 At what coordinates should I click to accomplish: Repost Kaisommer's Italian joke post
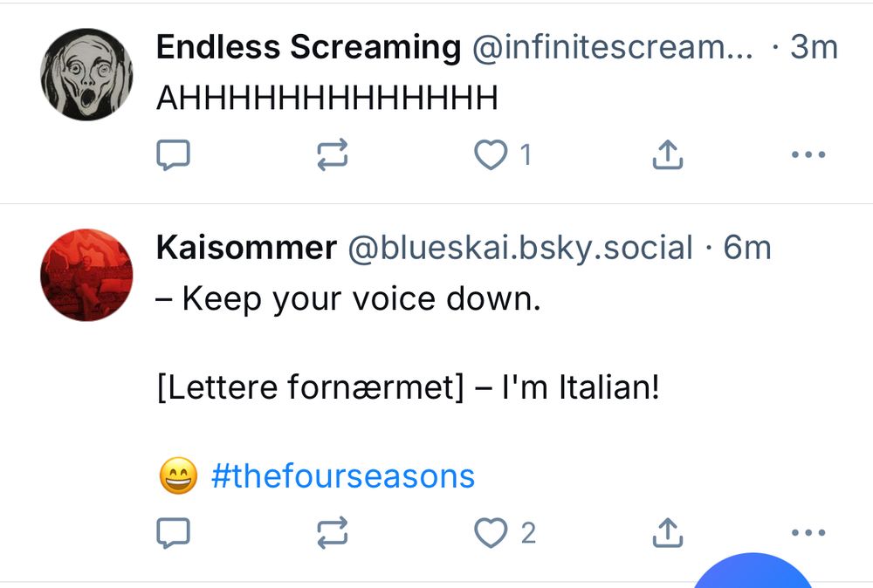[x=332, y=531]
